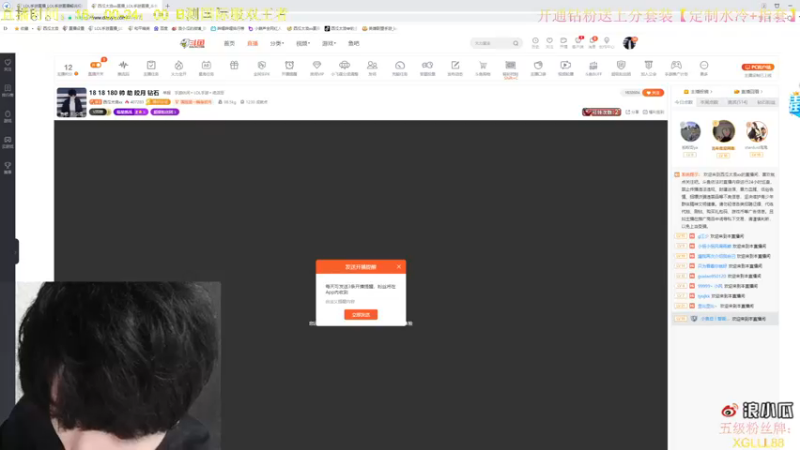
Task: Click the bell icon in left sidebar
Action: pos(8,116)
